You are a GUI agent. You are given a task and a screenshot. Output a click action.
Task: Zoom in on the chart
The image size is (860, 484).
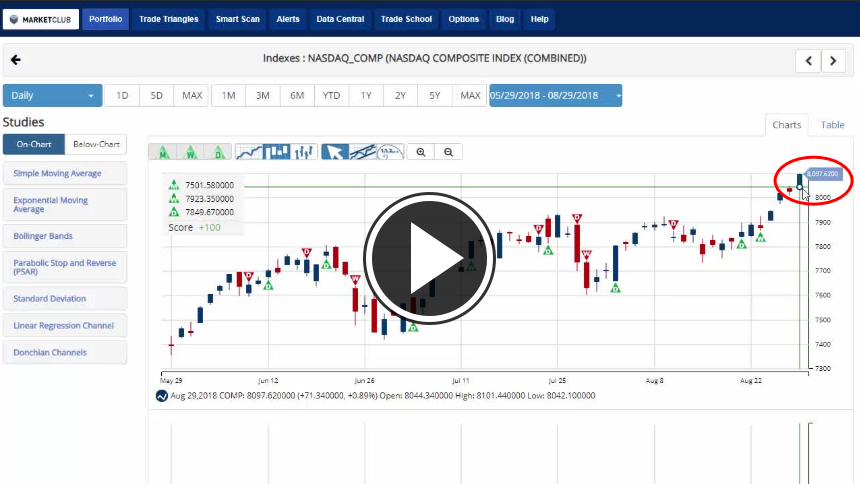click(x=421, y=152)
